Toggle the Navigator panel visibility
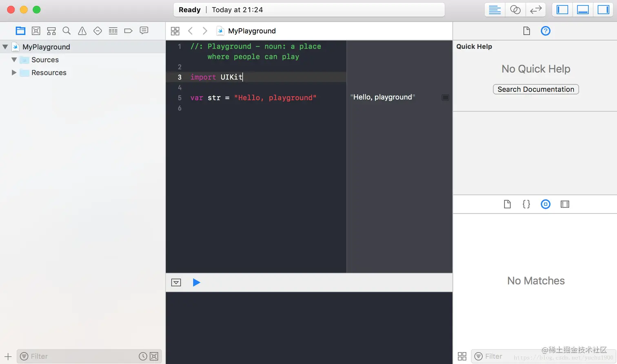Screen dimensions: 617x364 [x=562, y=10]
